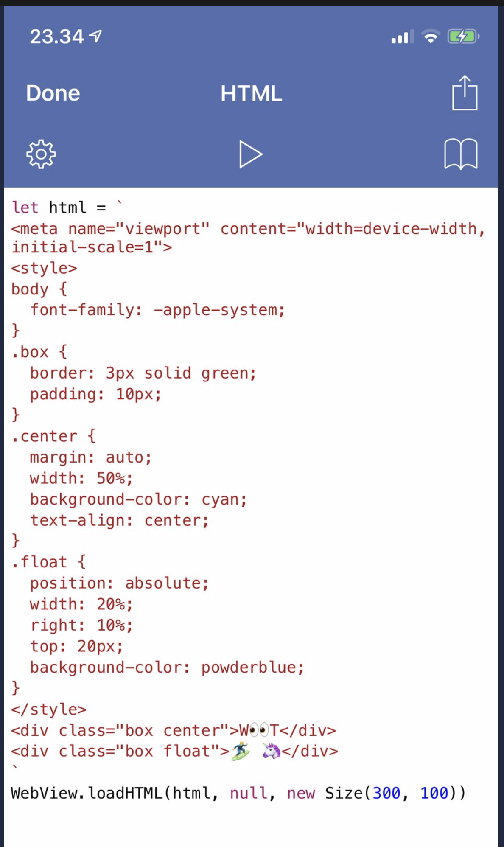Tap the Wi-Fi status icon
This screenshot has height=847, width=504.
pos(431,36)
